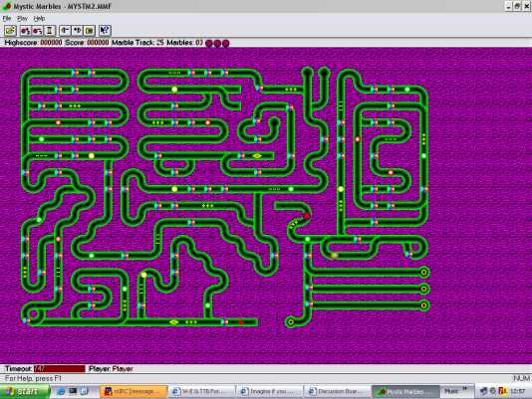Screen dimensions: 532x399
Task: Switch to the Discussion Boar taskbar window
Action: coord(338,392)
